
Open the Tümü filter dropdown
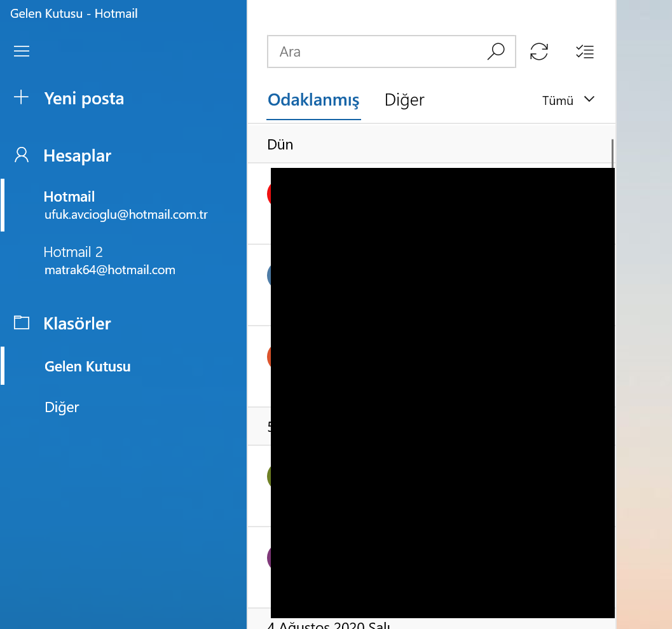[x=568, y=100]
